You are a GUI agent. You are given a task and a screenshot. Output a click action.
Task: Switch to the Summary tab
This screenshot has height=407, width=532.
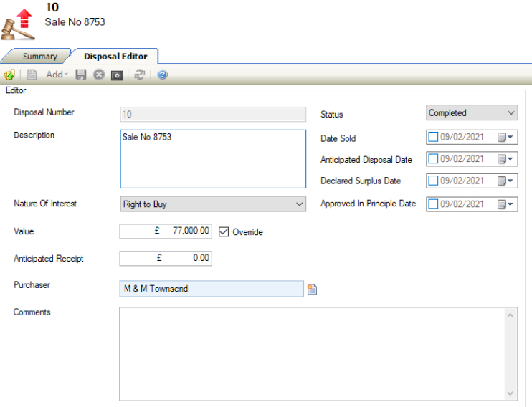pos(39,57)
